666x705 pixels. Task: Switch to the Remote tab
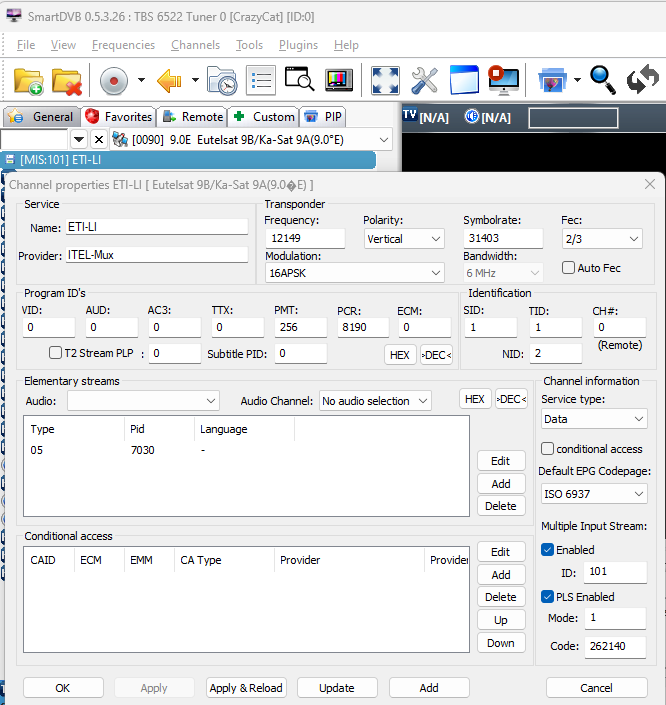pos(192,117)
